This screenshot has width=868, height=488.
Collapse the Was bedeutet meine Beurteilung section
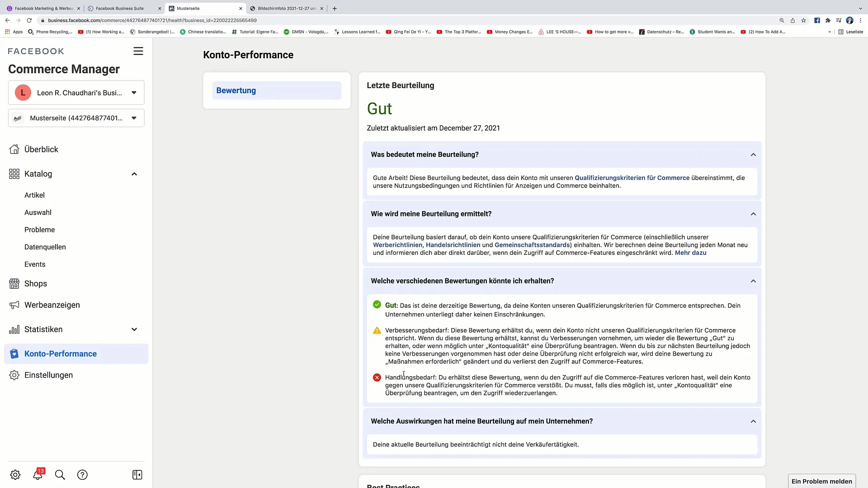pos(754,155)
